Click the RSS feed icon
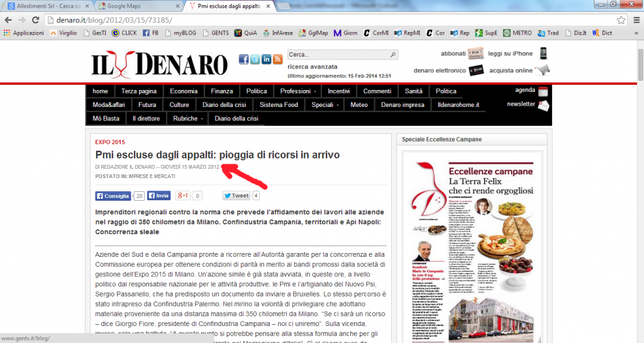This screenshot has height=343, width=644. [x=277, y=59]
